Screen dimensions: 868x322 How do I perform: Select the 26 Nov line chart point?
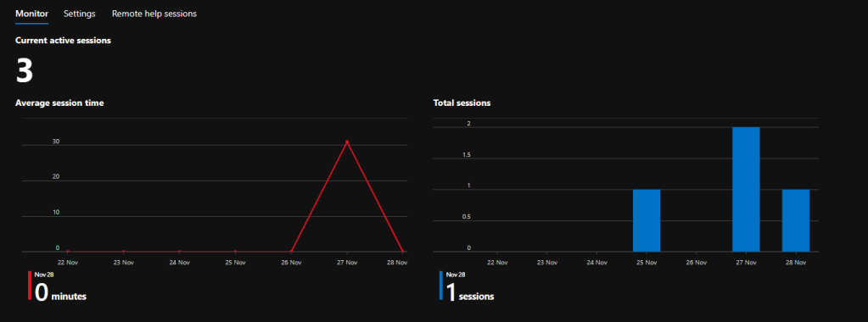(291, 252)
